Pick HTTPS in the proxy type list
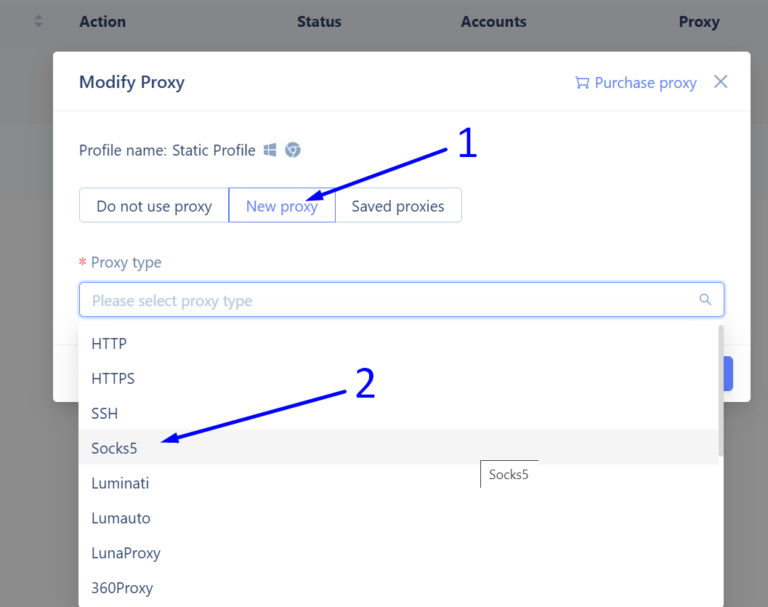The image size is (768, 607). [398, 378]
